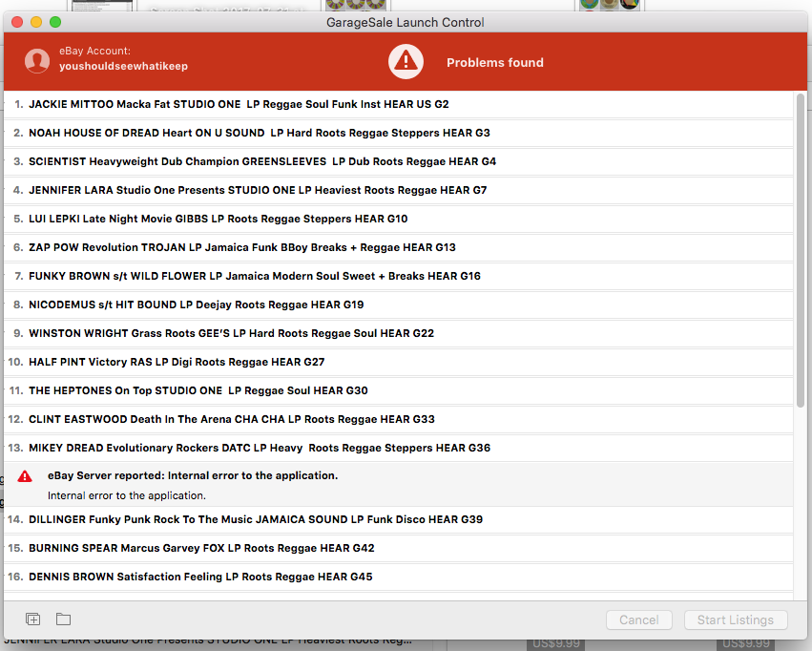This screenshot has height=651, width=812.
Task: Select listing JENNIFER LARA Studio One Presents
Action: (399, 190)
